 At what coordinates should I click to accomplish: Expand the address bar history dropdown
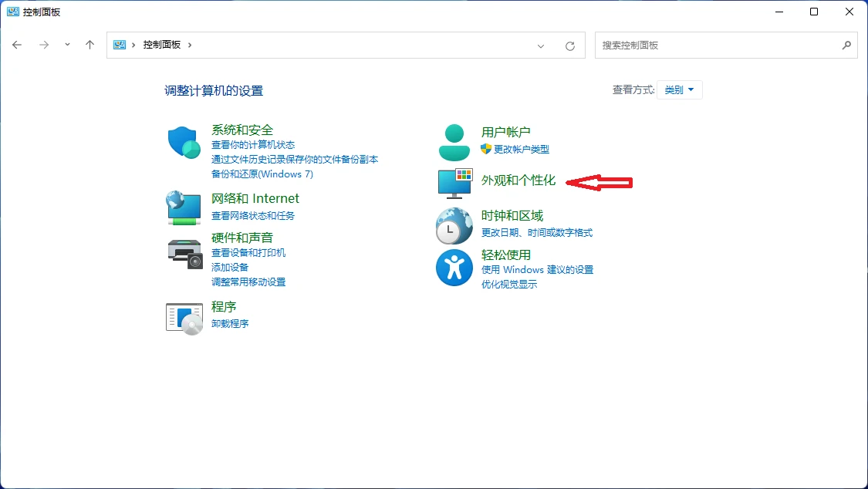point(541,46)
